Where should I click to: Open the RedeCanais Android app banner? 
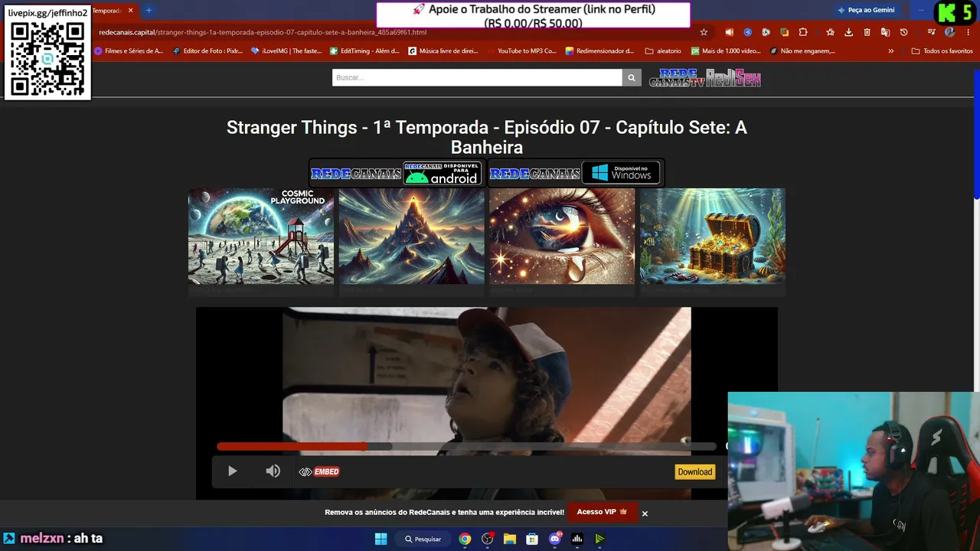coord(397,174)
